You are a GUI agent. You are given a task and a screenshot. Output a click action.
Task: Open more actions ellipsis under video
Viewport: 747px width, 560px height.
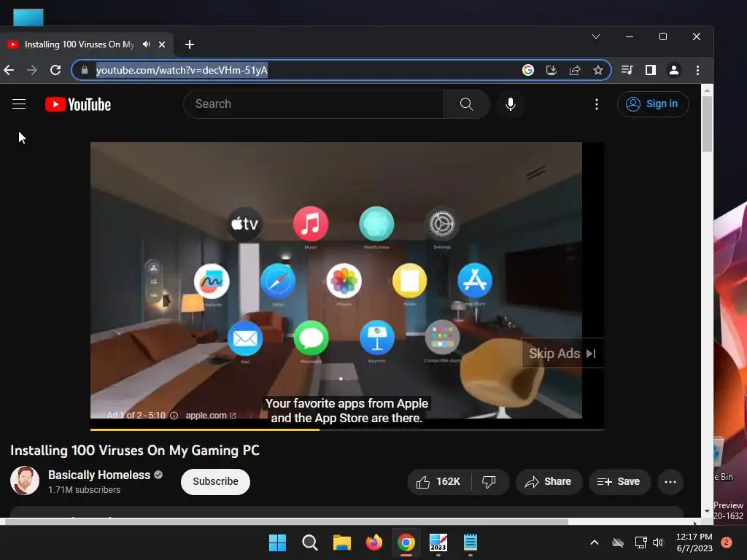pyautogui.click(x=670, y=482)
